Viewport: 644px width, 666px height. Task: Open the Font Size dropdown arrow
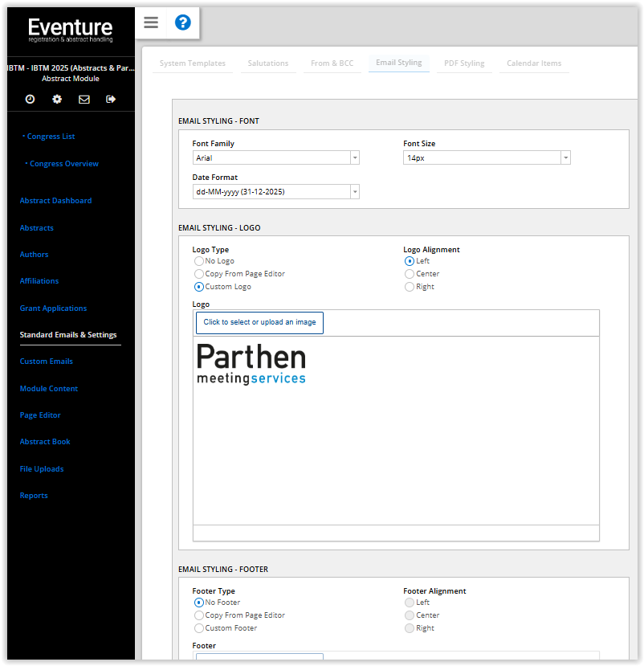[565, 157]
